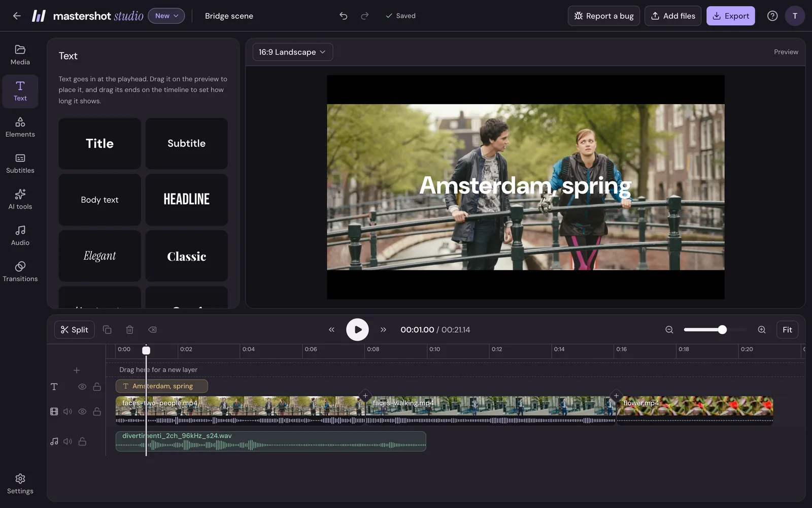The image size is (812, 508).
Task: Mute the audio track
Action: coord(67,441)
